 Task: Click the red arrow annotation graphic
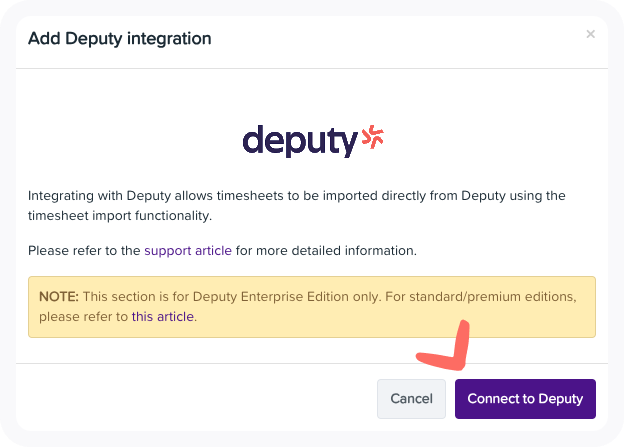[444, 345]
